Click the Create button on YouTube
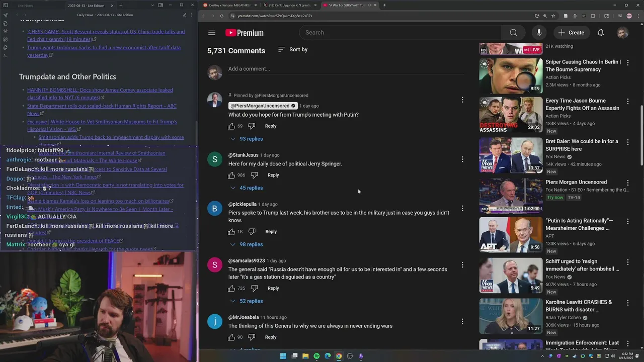Image resolution: width=644 pixels, height=362 pixels. tap(571, 33)
